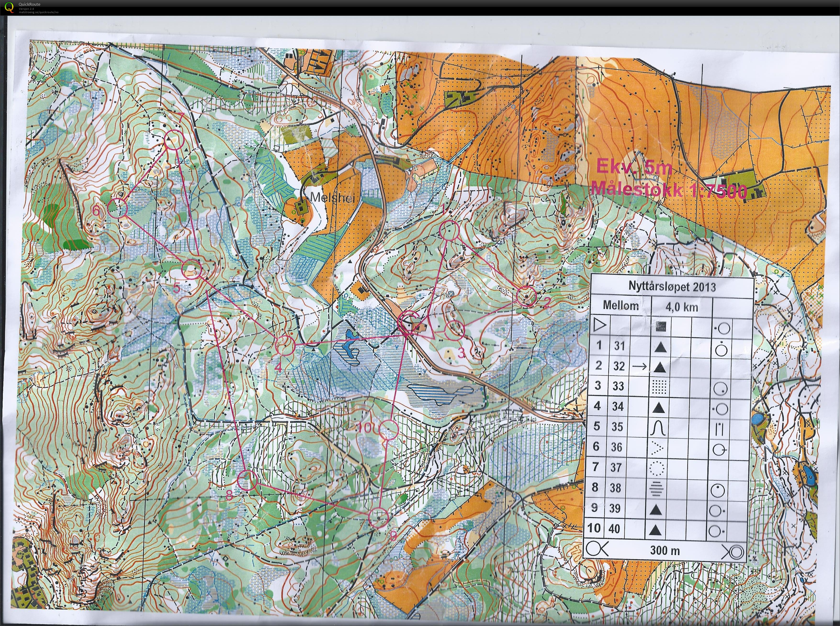The height and width of the screenshot is (626, 840).
Task: Click the arrow symbol in row 2
Action: tap(639, 366)
